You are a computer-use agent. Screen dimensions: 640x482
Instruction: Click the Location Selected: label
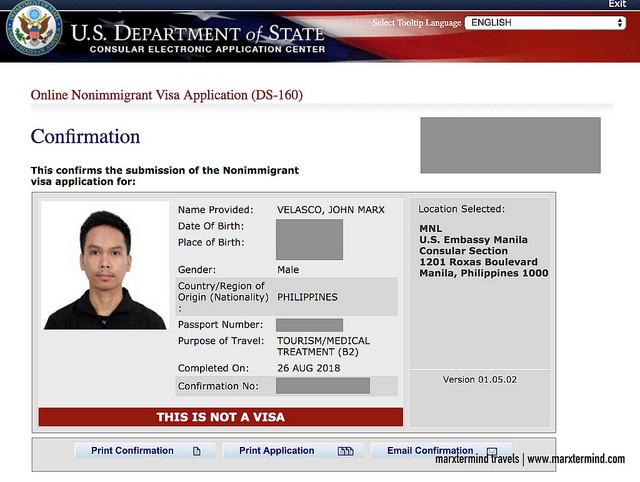pyautogui.click(x=461, y=209)
